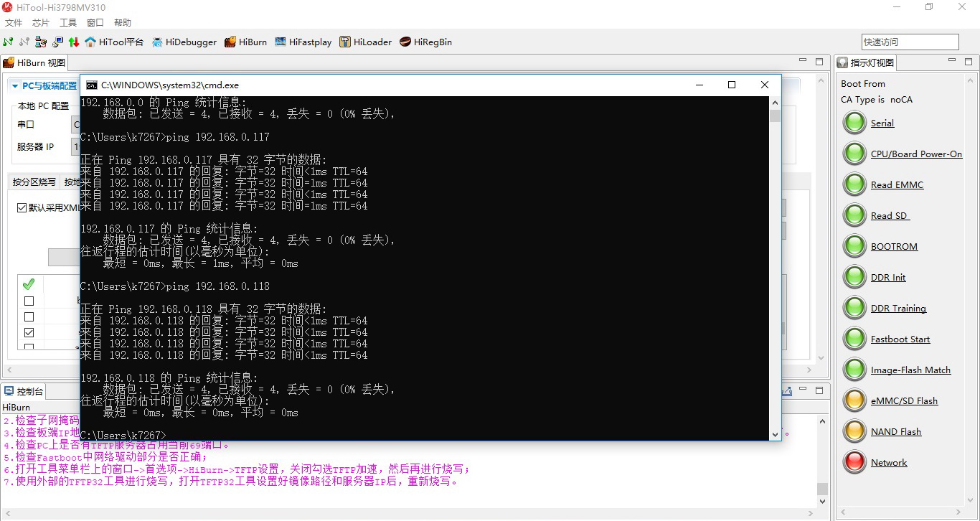Open the 文件 menu
The height and width of the screenshot is (521, 980).
(14, 23)
